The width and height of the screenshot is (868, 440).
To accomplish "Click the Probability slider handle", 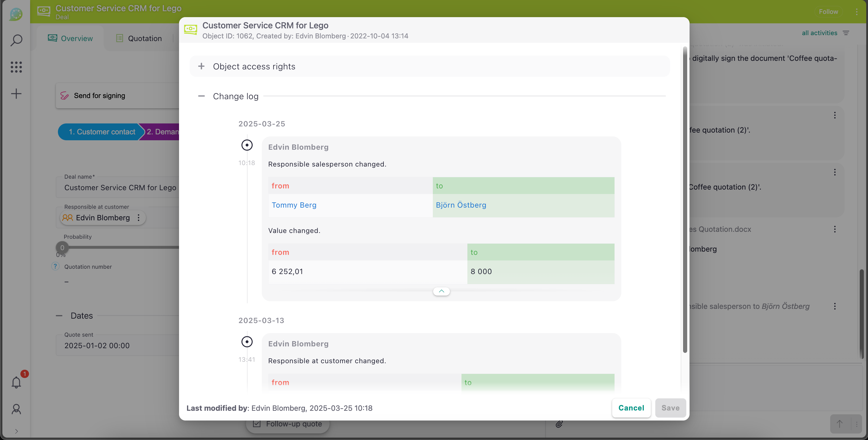I will [x=62, y=248].
